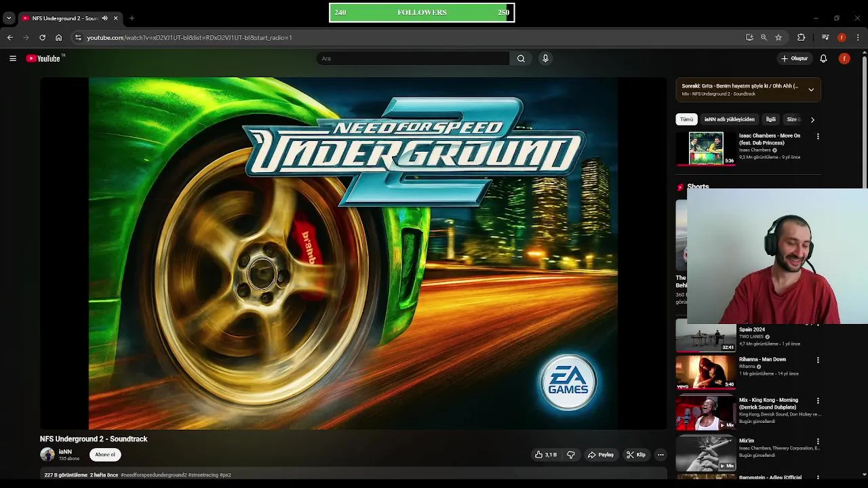Close the NFS Underground 2 tab

(x=115, y=18)
